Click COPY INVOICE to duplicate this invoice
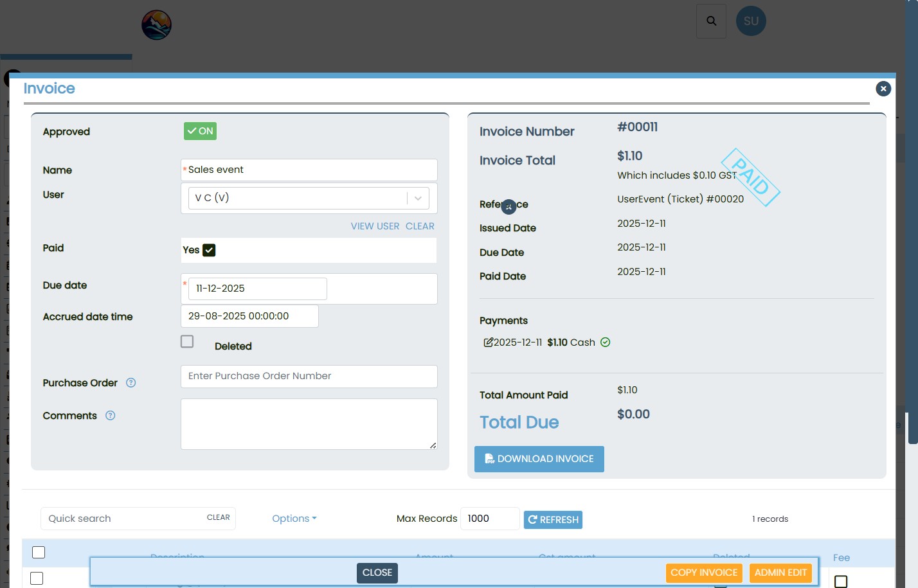 click(704, 573)
